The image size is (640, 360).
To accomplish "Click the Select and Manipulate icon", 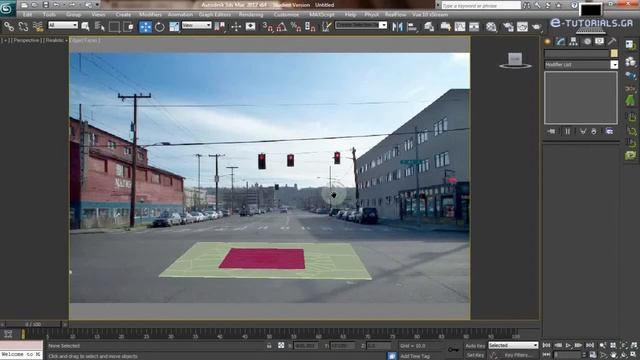I will point(236,27).
